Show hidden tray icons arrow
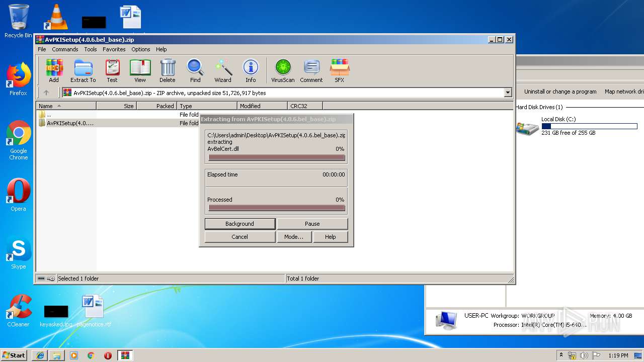Viewport: 644px width, 362px height. 561,355
